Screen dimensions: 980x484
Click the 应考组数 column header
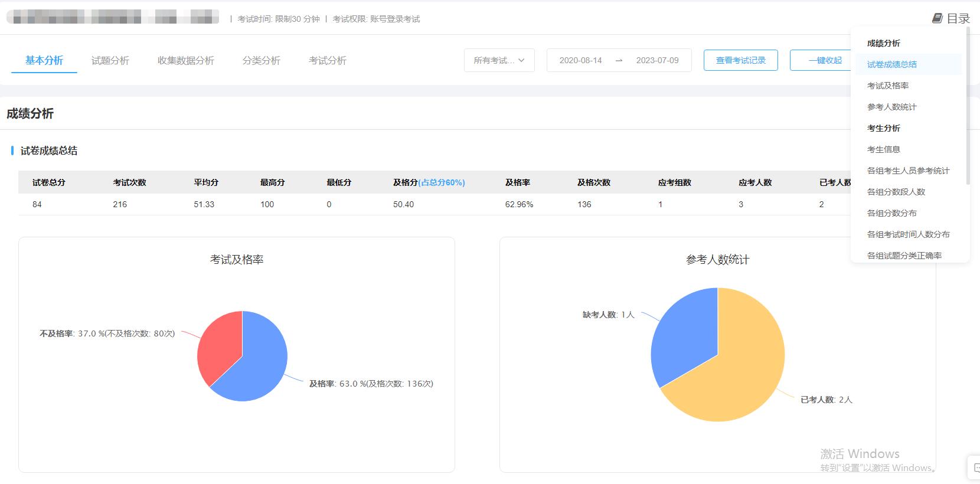[x=675, y=182]
